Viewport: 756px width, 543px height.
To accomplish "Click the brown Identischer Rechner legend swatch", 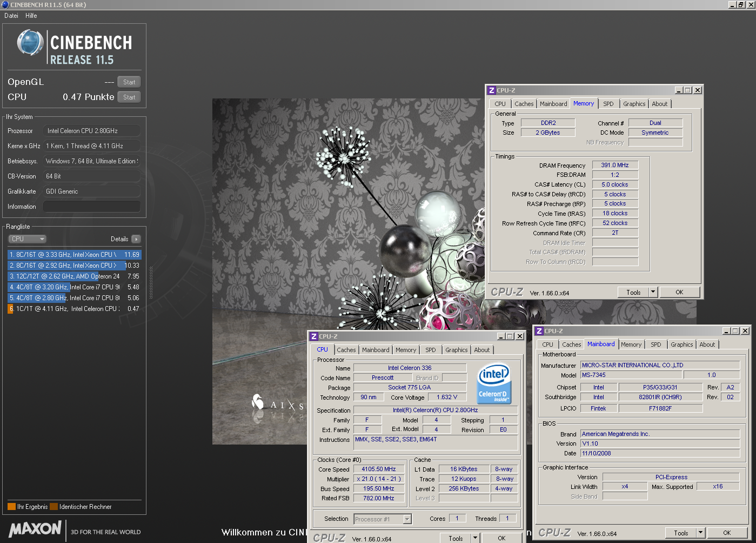I will point(53,507).
